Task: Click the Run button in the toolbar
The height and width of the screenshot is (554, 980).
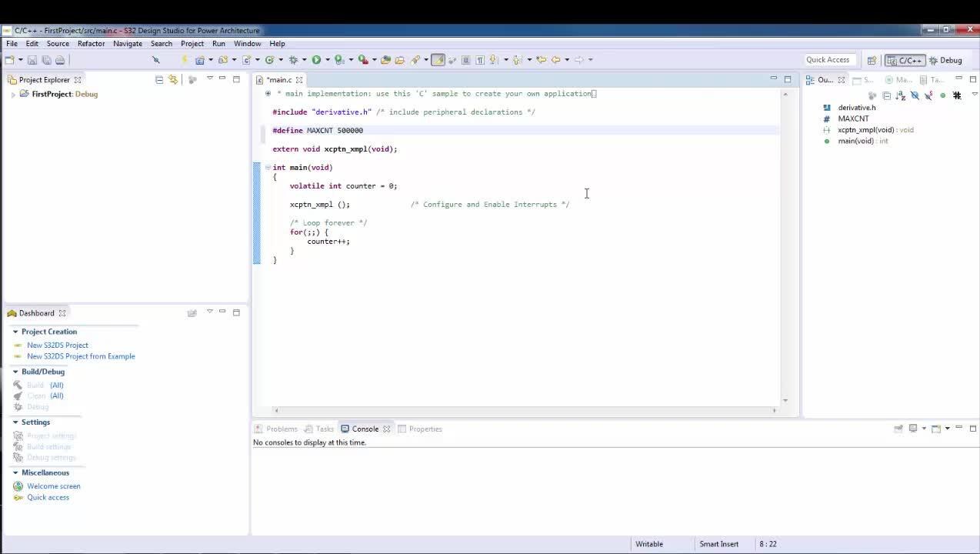Action: coord(315,60)
